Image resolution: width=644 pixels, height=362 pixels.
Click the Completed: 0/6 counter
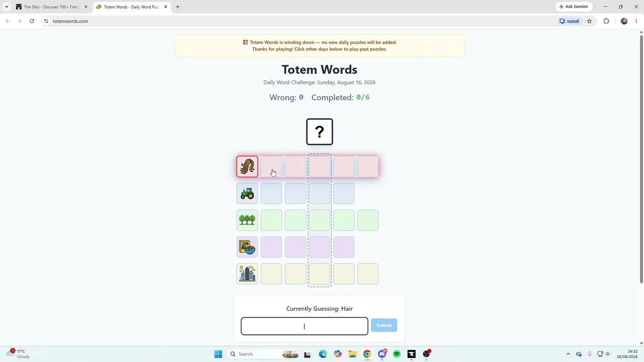pyautogui.click(x=341, y=98)
